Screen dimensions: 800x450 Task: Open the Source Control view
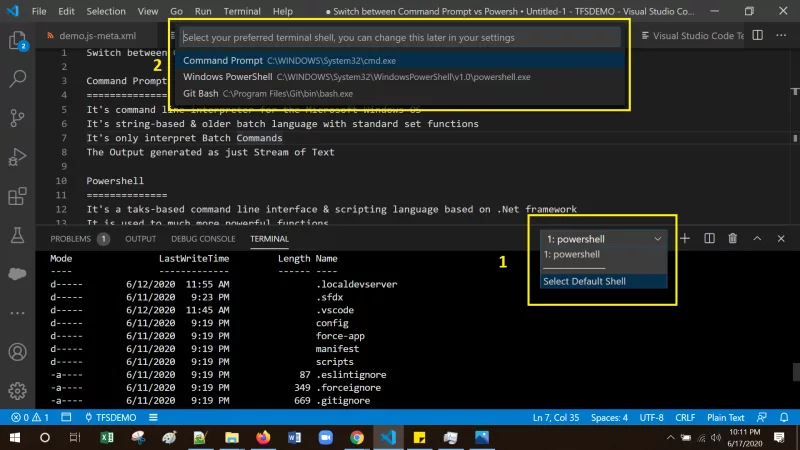click(x=17, y=117)
